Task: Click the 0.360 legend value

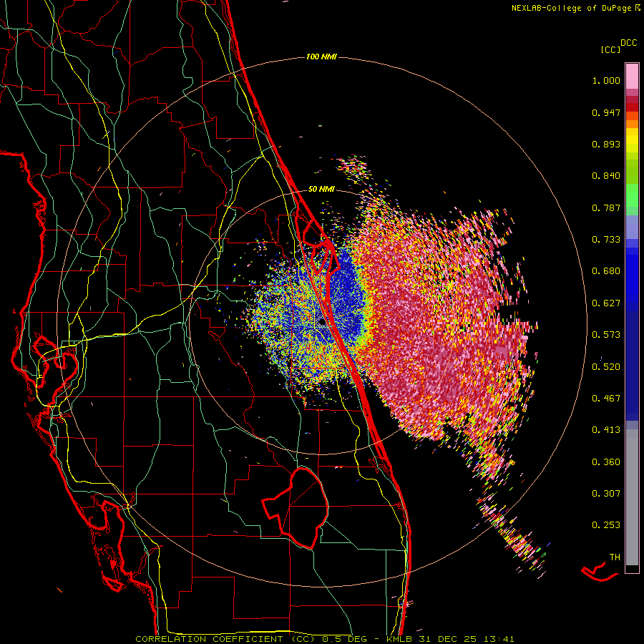Action: pyautogui.click(x=606, y=462)
